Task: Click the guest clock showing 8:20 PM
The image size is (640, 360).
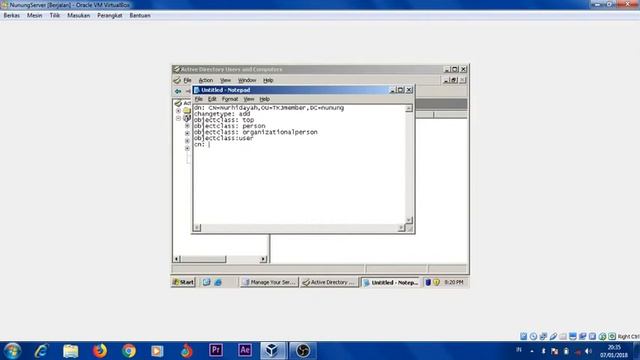Action: (454, 282)
